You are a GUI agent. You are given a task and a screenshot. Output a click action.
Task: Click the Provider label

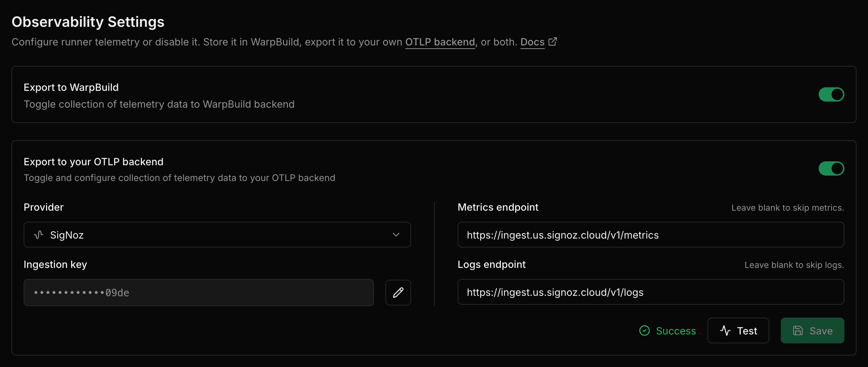[x=44, y=207]
